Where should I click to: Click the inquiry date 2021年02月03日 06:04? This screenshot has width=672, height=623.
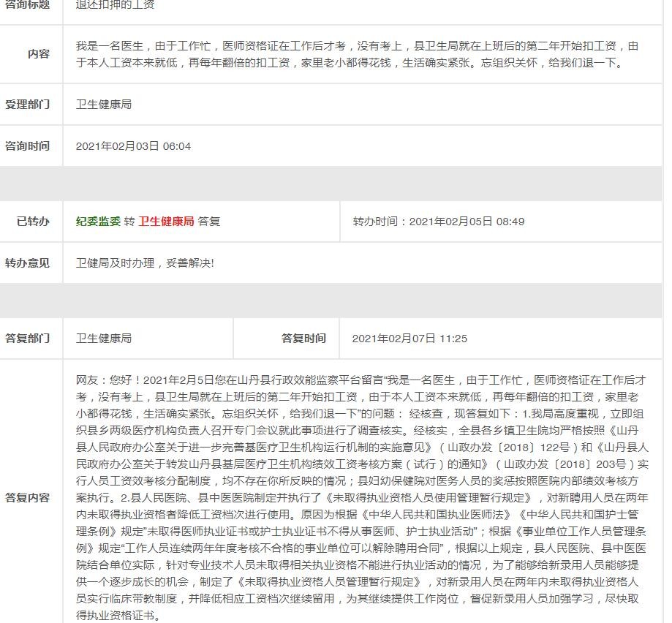pyautogui.click(x=133, y=146)
